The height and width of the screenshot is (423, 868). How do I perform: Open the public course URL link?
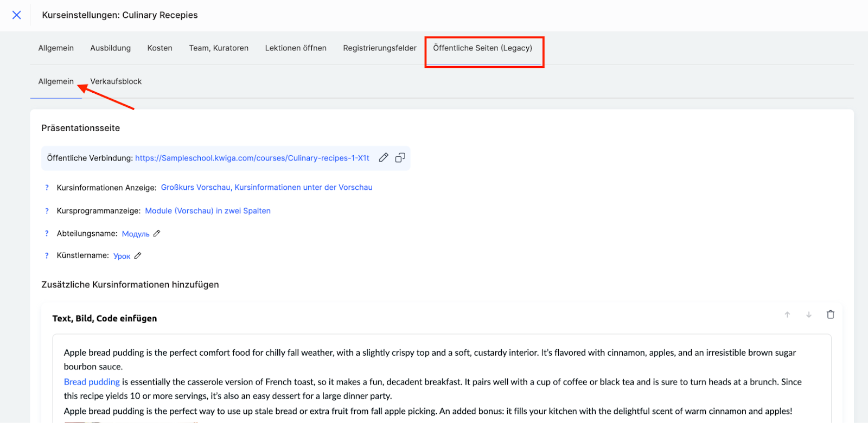coord(252,158)
